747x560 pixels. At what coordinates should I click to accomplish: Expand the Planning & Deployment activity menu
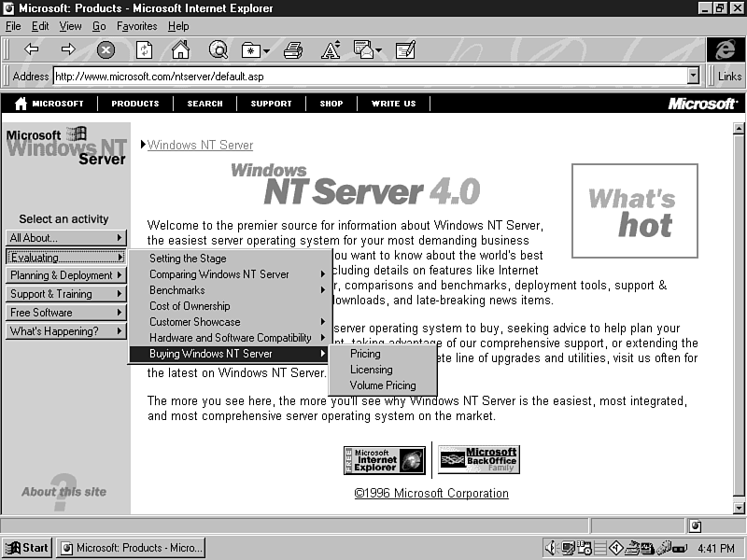click(x=65, y=275)
